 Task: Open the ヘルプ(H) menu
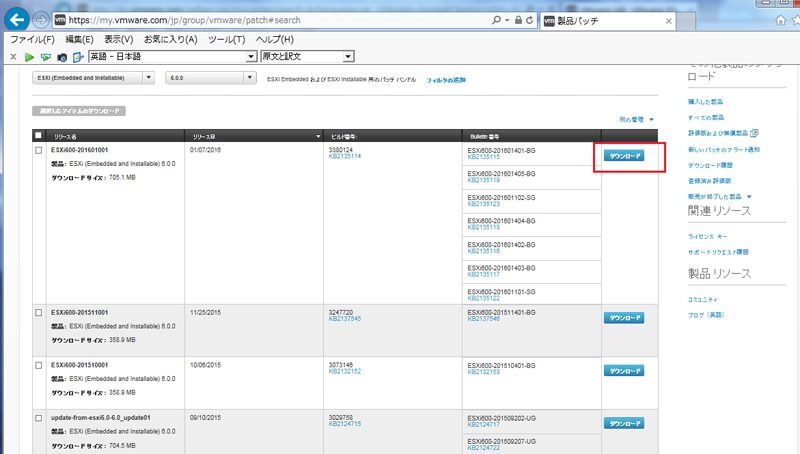coord(274,39)
